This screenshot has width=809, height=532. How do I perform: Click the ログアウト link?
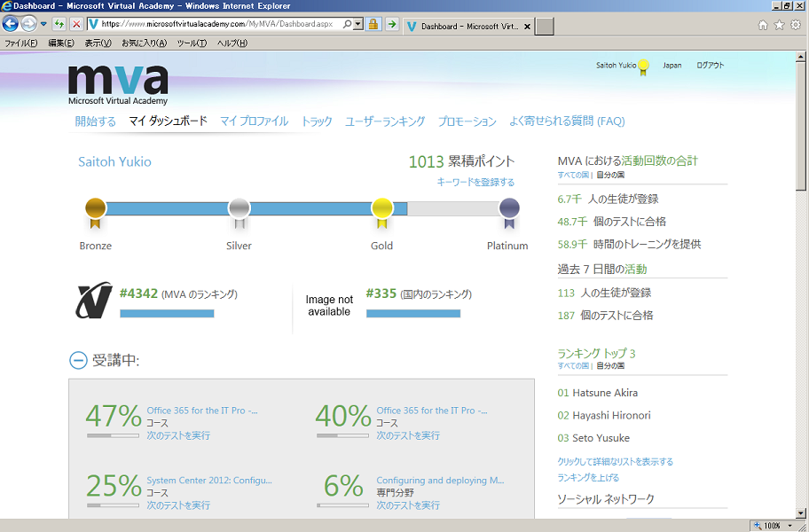(x=710, y=66)
